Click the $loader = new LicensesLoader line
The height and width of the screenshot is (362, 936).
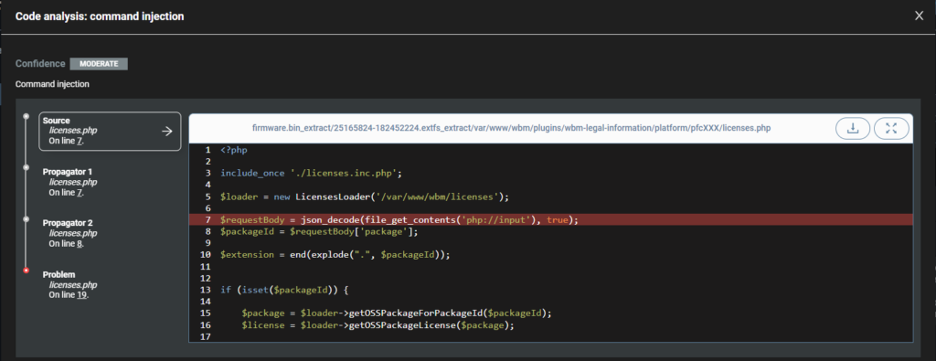click(364, 197)
